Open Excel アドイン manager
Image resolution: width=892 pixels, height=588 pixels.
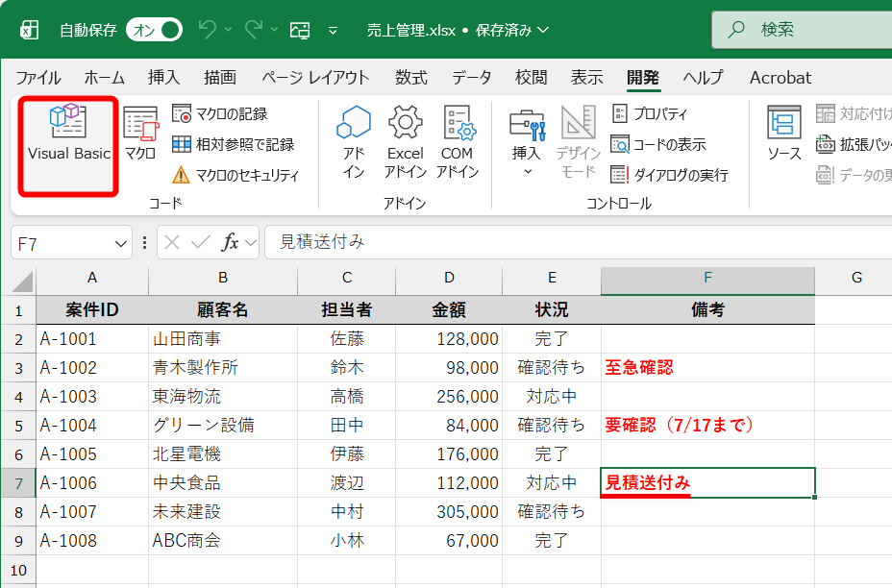(406, 142)
